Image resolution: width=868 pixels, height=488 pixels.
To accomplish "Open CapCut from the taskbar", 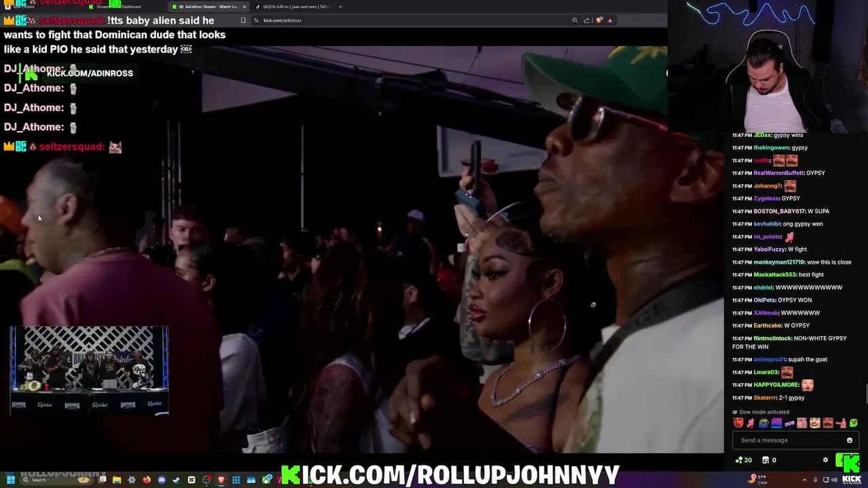I will [191, 480].
